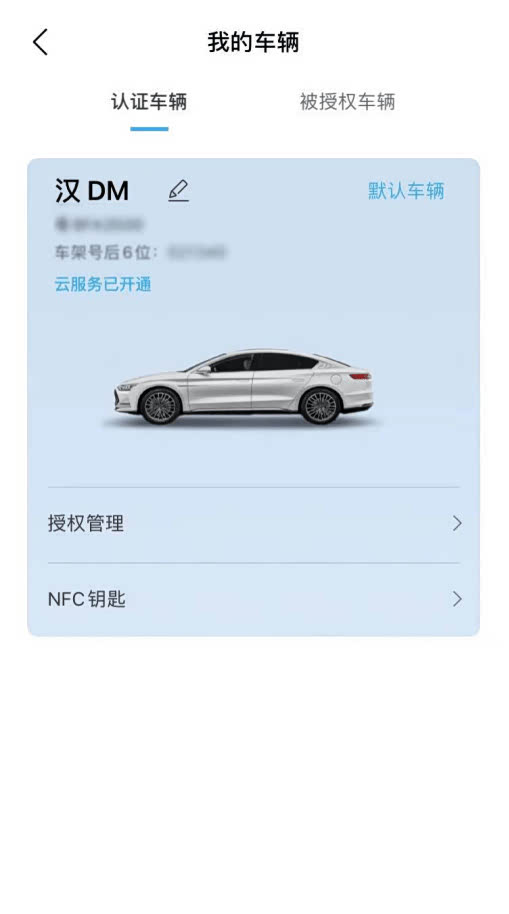Tap the 我的车辆 page title
Image resolution: width=509 pixels, height=914 pixels.
253,43
